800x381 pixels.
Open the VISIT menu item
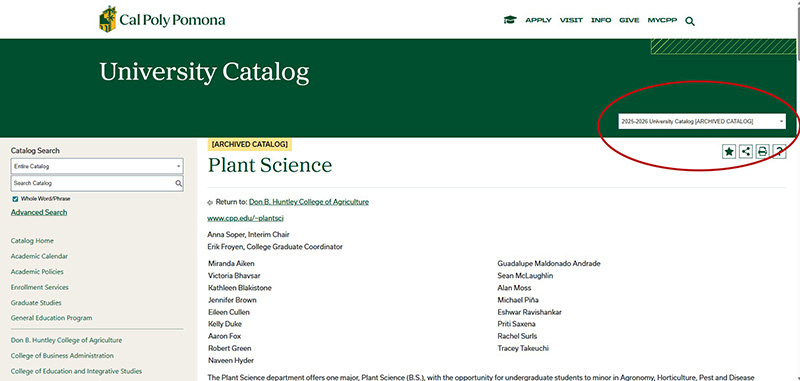571,20
